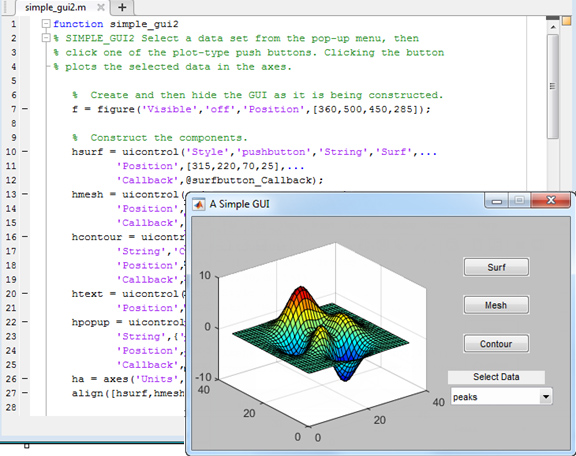Viewport: 576px width, 456px height.
Task: Click the editor vertical scrollbar thumb
Action: tap(552, 86)
